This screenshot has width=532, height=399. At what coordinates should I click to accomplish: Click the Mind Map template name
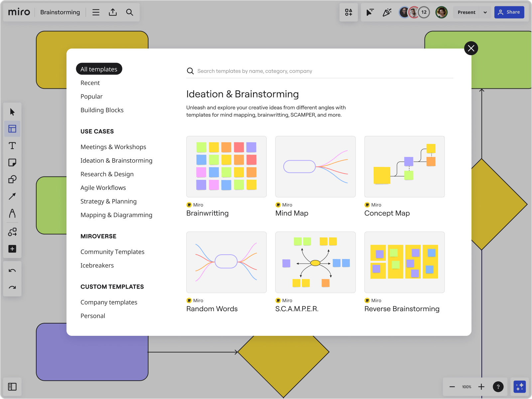[292, 213]
